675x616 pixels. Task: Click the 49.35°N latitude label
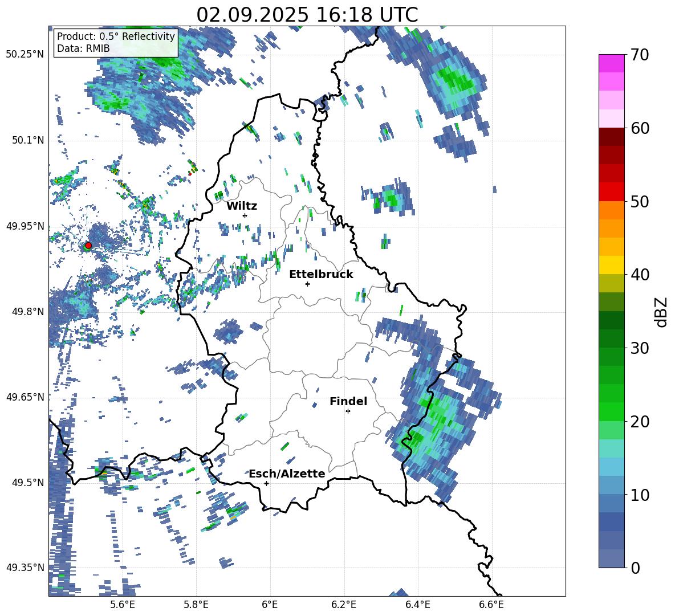[x=25, y=568]
